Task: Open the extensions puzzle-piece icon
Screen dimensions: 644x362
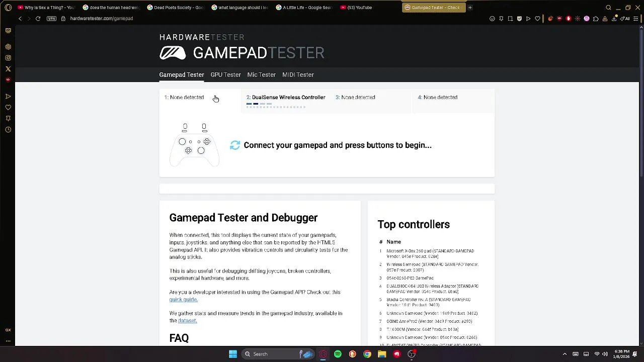Action: pyautogui.click(x=596, y=19)
